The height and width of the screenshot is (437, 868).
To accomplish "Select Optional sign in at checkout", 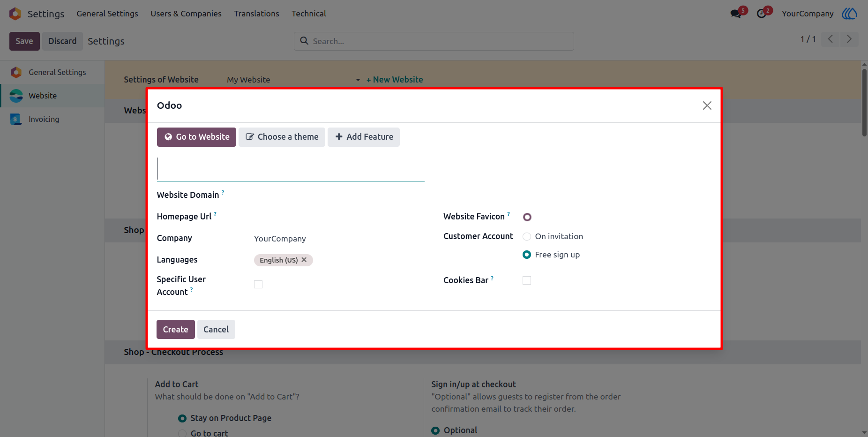I will click(x=435, y=430).
